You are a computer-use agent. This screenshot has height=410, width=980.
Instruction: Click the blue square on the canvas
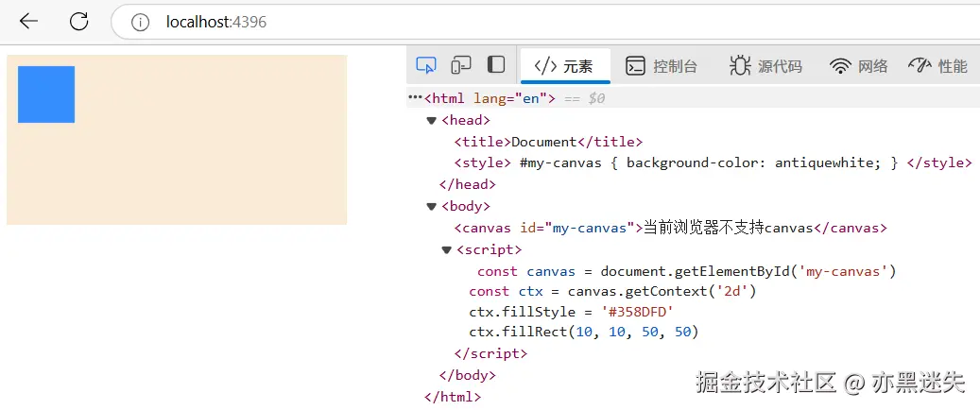coord(46,94)
